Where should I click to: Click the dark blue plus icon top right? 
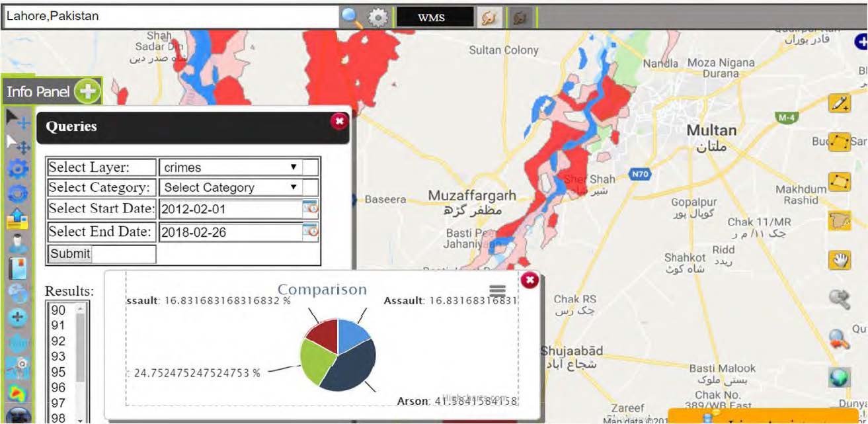tap(861, 42)
